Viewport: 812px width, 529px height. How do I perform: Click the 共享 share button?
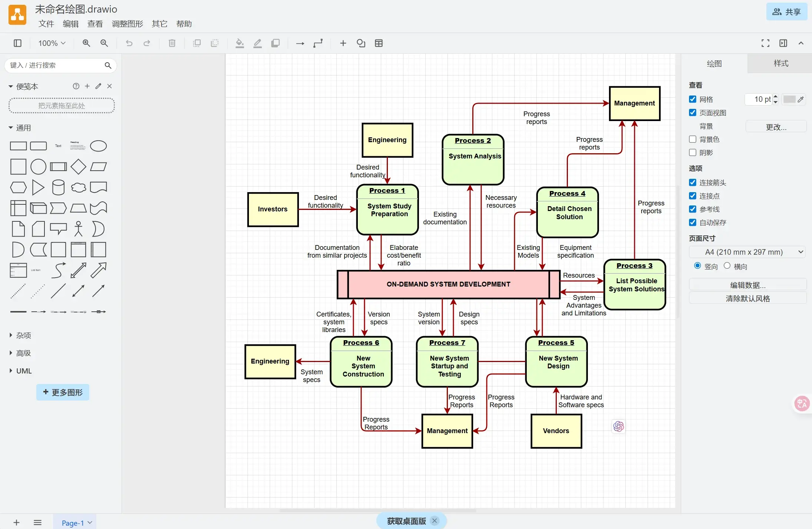[x=786, y=12]
